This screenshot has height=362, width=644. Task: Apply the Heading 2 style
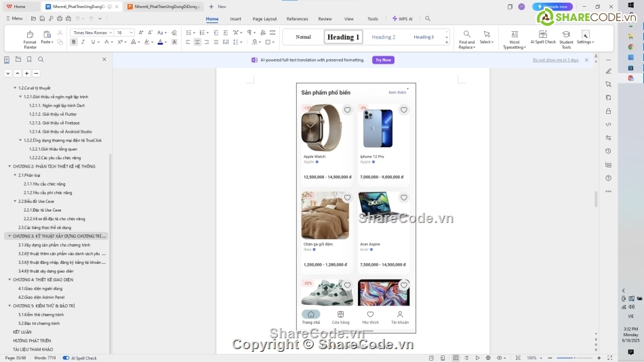383,37
